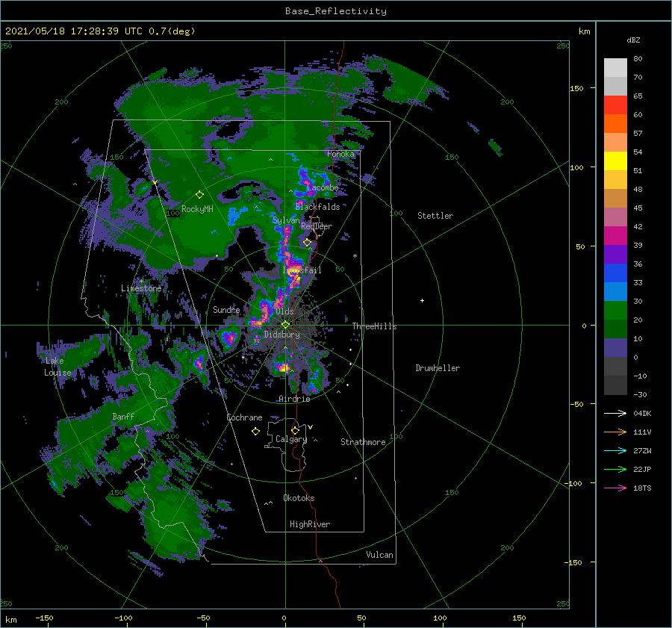
Task: Click white plus marker south of Stettler
Action: (422, 300)
